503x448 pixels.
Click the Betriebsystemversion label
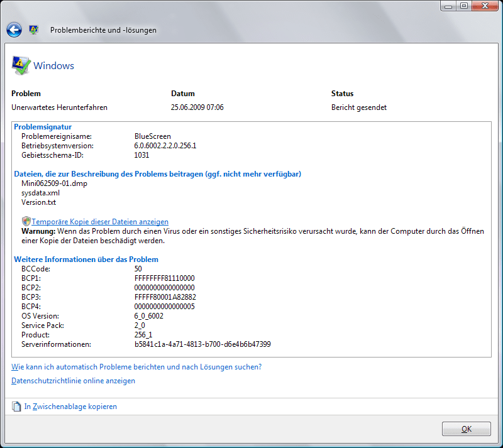pyautogui.click(x=57, y=146)
